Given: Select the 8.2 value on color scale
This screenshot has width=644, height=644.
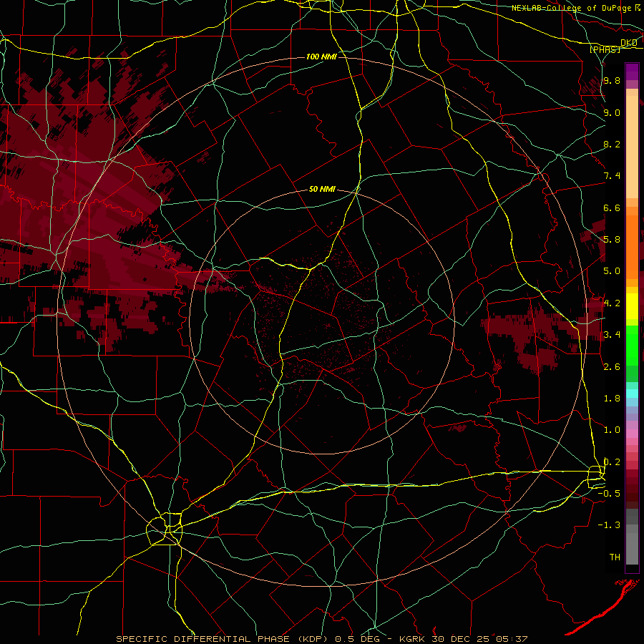Looking at the screenshot, I should [612, 144].
